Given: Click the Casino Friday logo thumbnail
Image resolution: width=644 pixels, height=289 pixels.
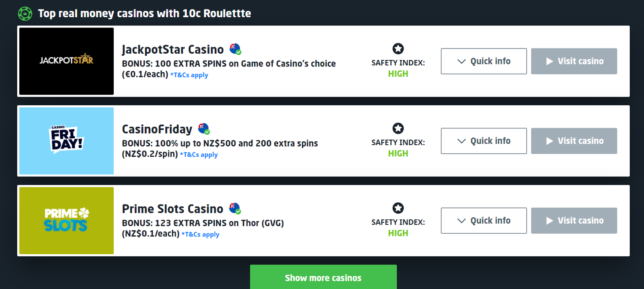Looking at the screenshot, I should (67, 141).
